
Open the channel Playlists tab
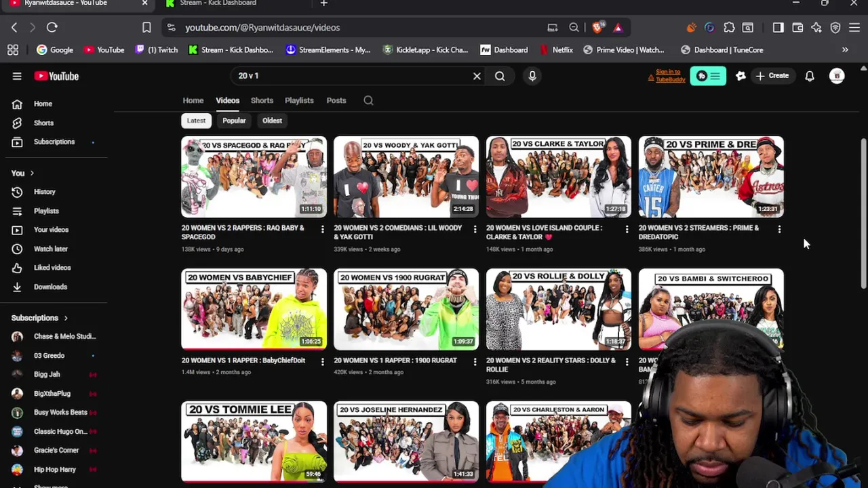tap(299, 100)
